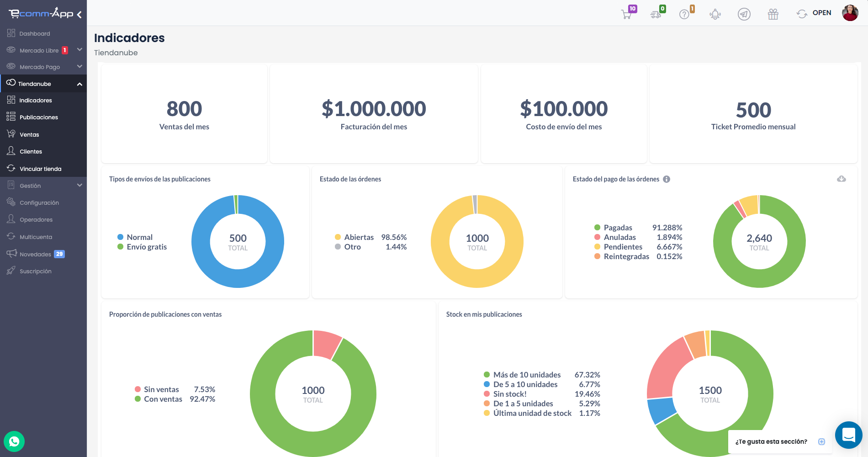Click the OPEN status label
The height and width of the screenshot is (457, 868).
[822, 13]
